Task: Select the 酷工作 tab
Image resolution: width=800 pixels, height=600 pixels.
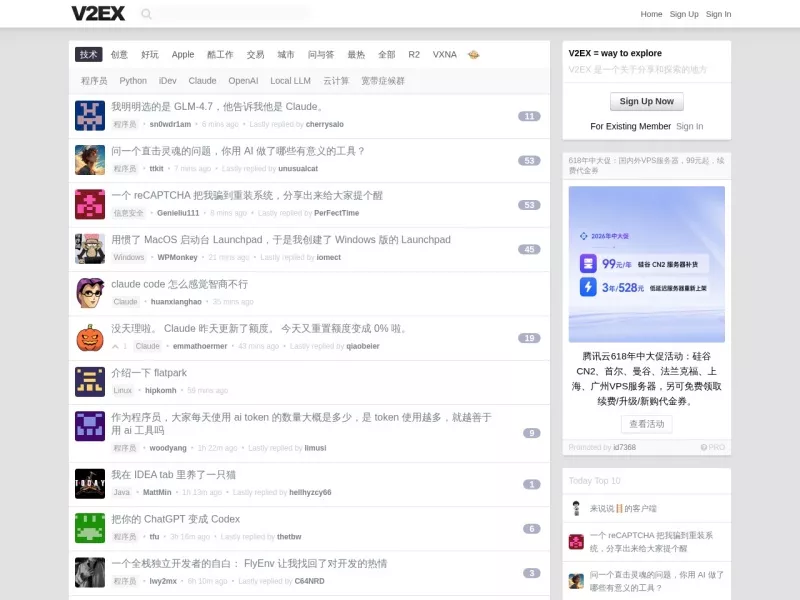Action: (220, 55)
